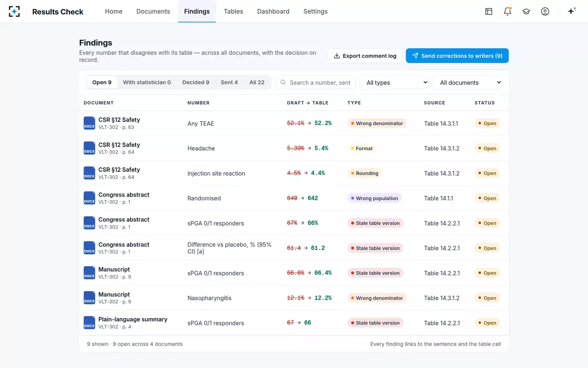Click the '642' table value
Image resolution: width=588 pixels, height=368 pixels.
[313, 198]
